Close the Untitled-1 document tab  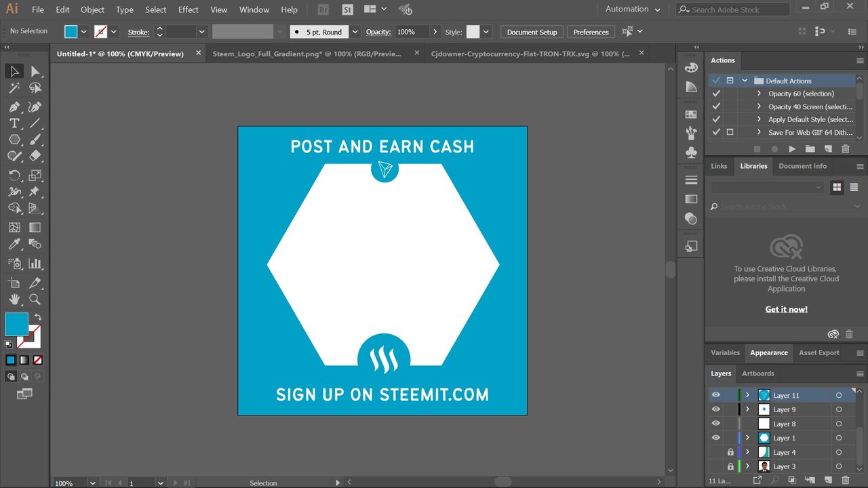tap(199, 53)
